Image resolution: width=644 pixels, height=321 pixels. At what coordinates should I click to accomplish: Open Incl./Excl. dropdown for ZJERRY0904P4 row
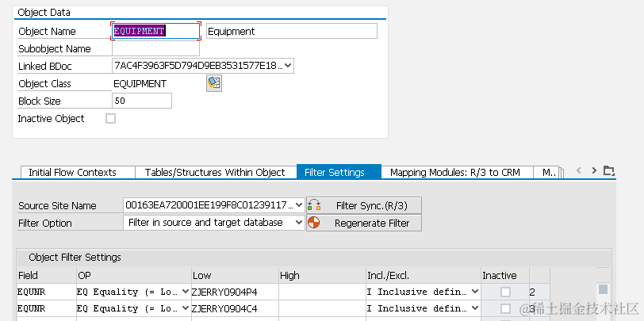pos(475,292)
